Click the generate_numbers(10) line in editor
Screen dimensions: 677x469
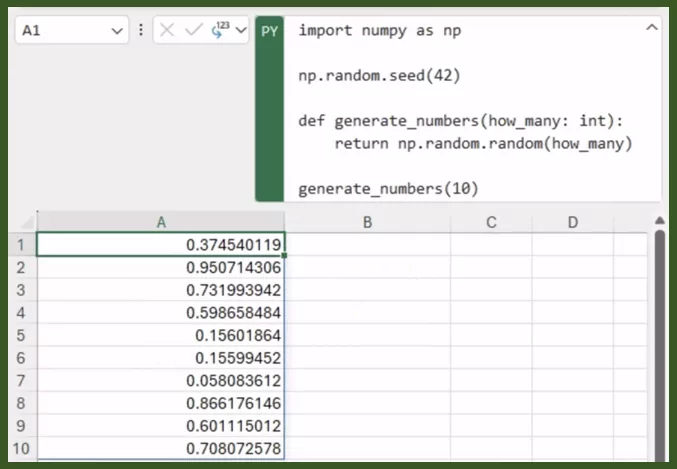(388, 187)
